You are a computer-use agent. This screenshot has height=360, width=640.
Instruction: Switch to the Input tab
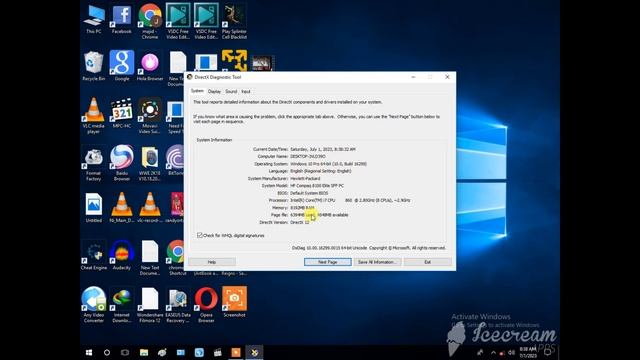[x=246, y=91]
